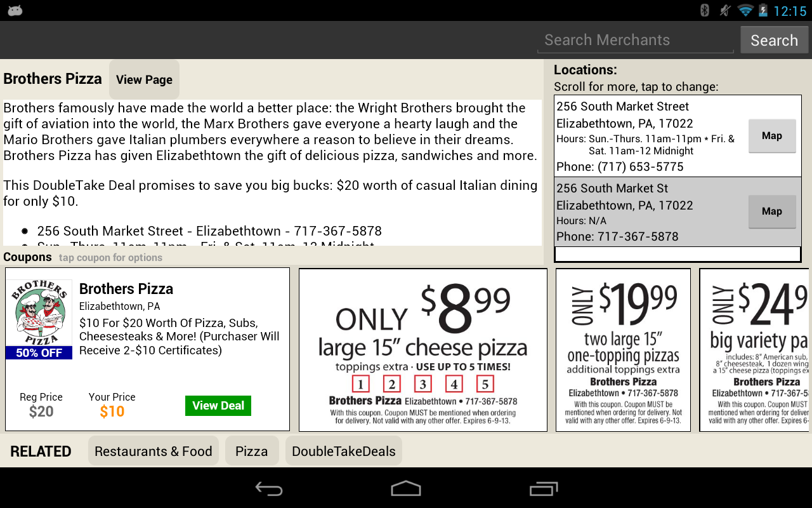Tap the Android home navigation icon
The image size is (812, 508).
click(406, 488)
